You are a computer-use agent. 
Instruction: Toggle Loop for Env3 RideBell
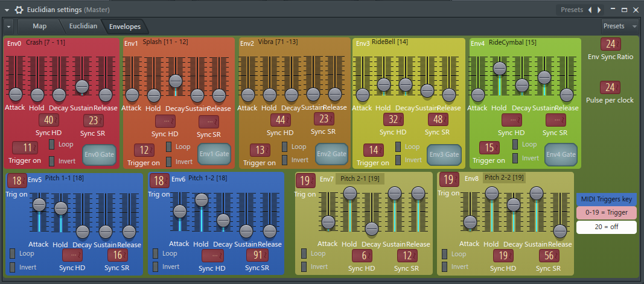[x=398, y=147]
